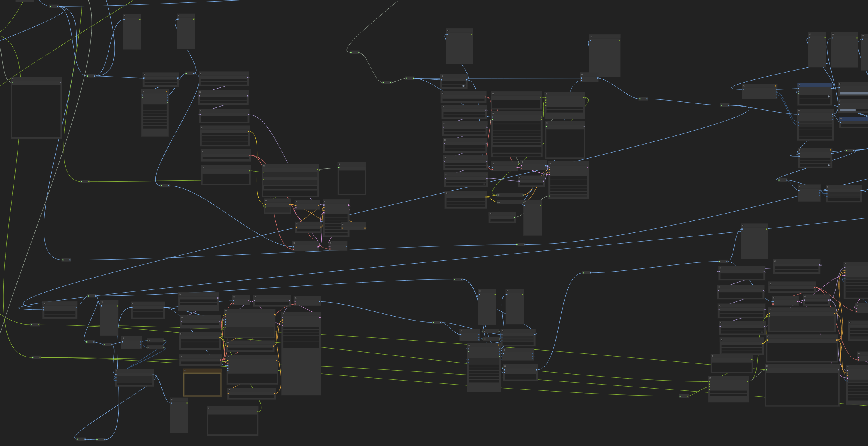This screenshot has height=446, width=868.
Task: Select the leftmost of two tall nodes at the top-left
Action: pos(132,34)
